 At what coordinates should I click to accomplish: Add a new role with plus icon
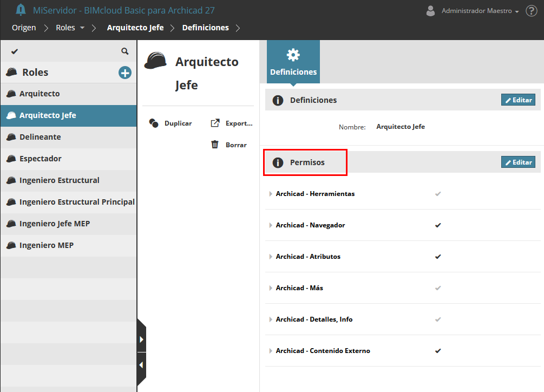125,73
